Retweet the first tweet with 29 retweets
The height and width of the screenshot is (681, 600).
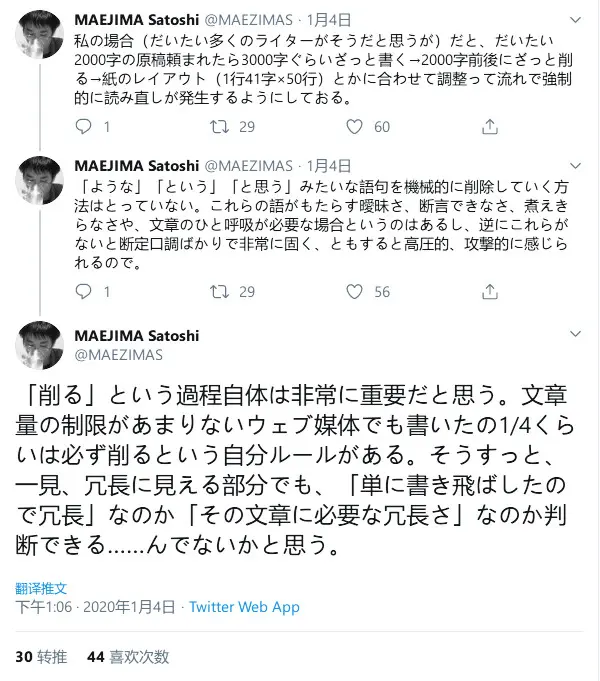[219, 127]
